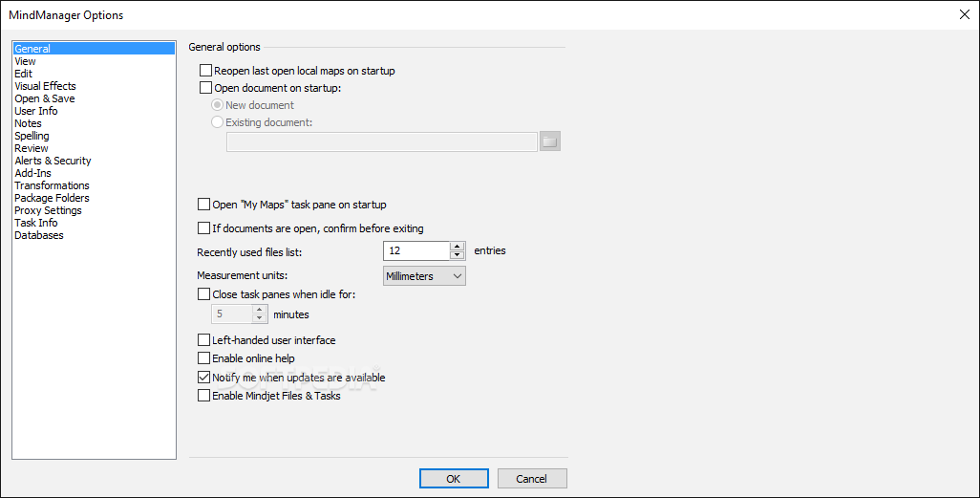Enable confirm before exiting with open documents
Screen dimensions: 980x498
point(203,227)
